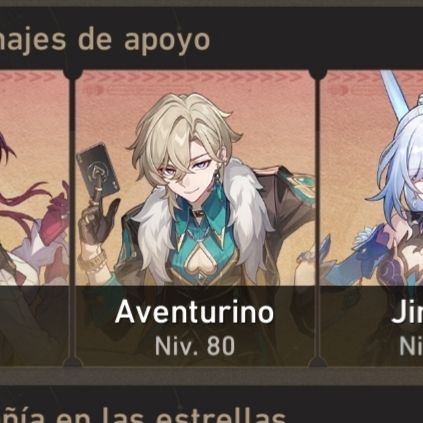
Task: Click the Niv. 80 level text
Action: pos(195,346)
